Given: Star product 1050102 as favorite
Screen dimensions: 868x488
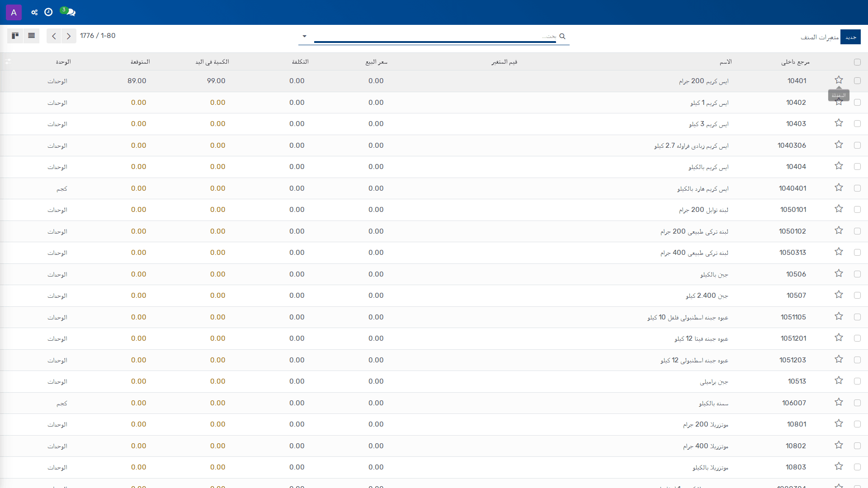Looking at the screenshot, I should coord(839,230).
